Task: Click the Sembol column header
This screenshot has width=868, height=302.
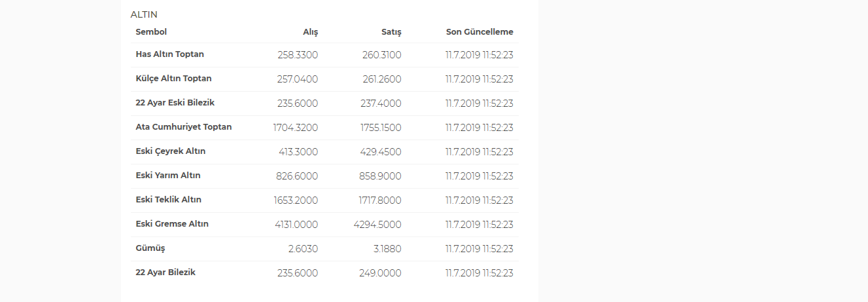Action: [x=151, y=31]
